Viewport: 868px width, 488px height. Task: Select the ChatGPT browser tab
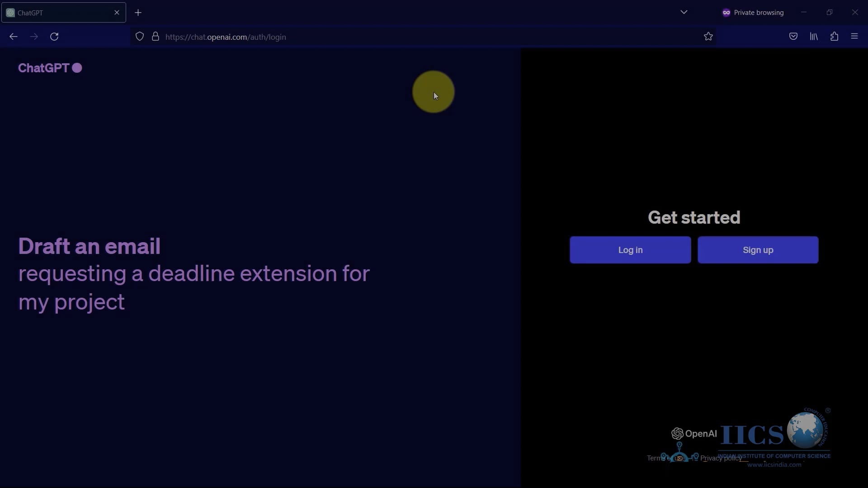[59, 13]
